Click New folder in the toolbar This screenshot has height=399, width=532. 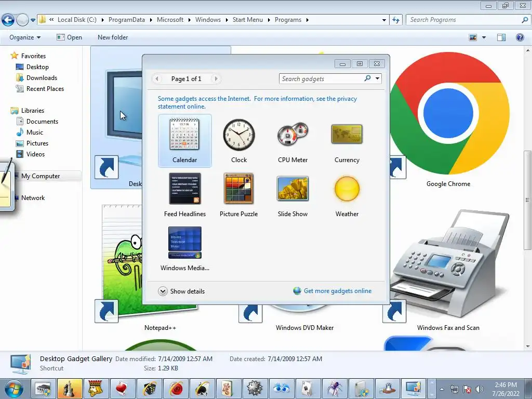coord(113,37)
